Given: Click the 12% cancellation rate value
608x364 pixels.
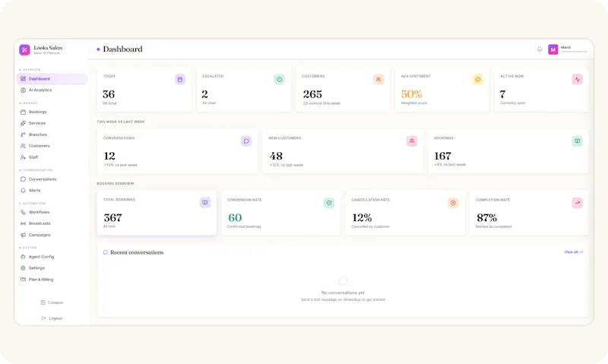Looking at the screenshot, I should [362, 217].
